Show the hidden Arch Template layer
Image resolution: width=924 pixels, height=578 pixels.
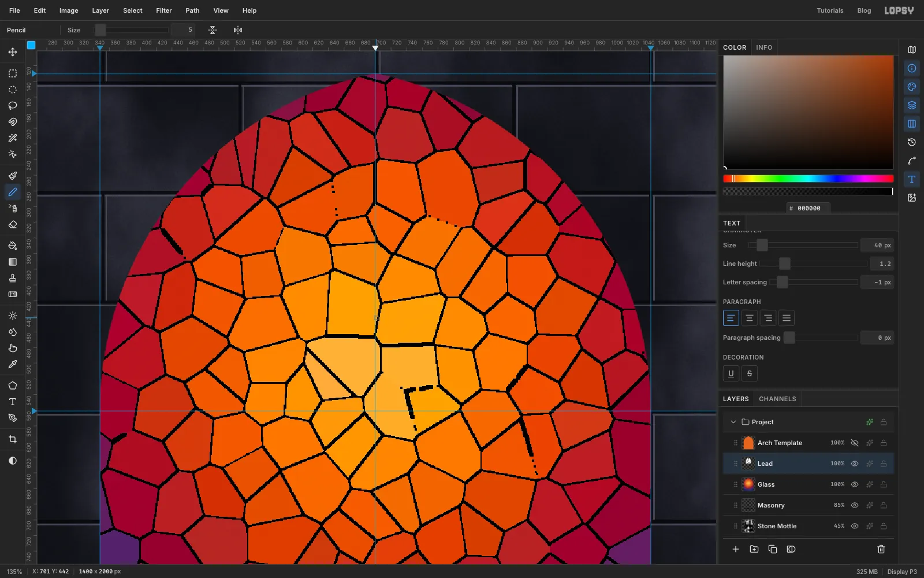[855, 443]
